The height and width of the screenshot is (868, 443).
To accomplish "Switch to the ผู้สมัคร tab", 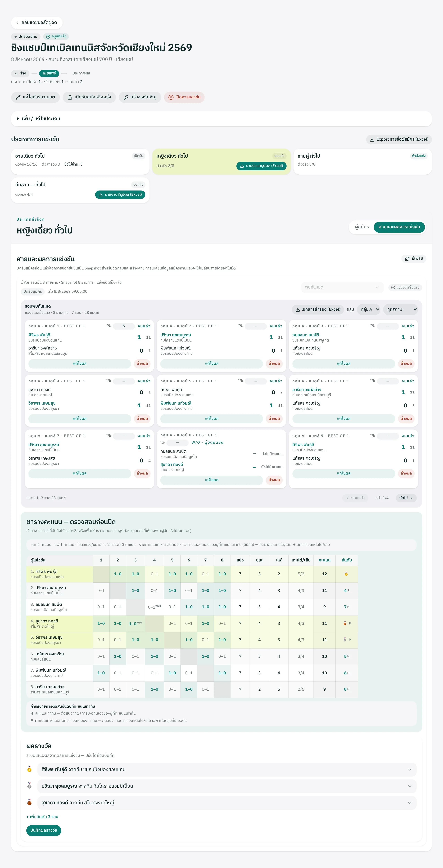I will pyautogui.click(x=362, y=227).
